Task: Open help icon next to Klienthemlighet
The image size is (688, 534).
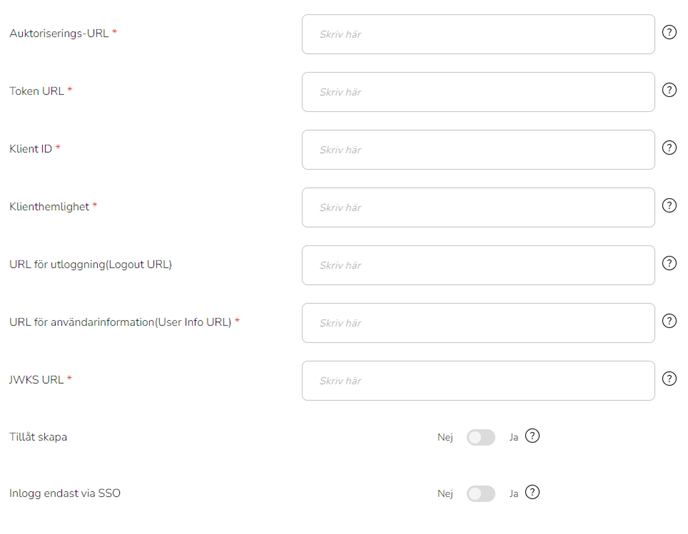Action: pos(669,205)
